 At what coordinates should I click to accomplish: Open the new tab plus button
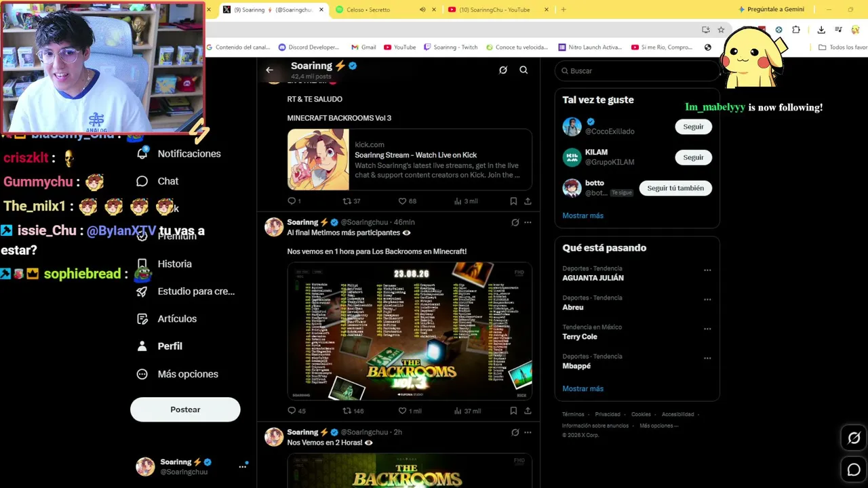(564, 9)
